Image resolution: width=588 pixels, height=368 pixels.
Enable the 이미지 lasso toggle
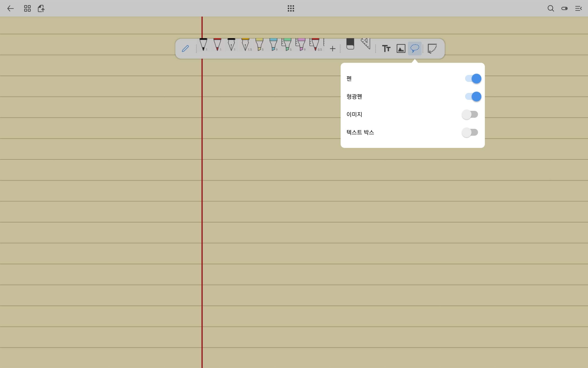470,114
